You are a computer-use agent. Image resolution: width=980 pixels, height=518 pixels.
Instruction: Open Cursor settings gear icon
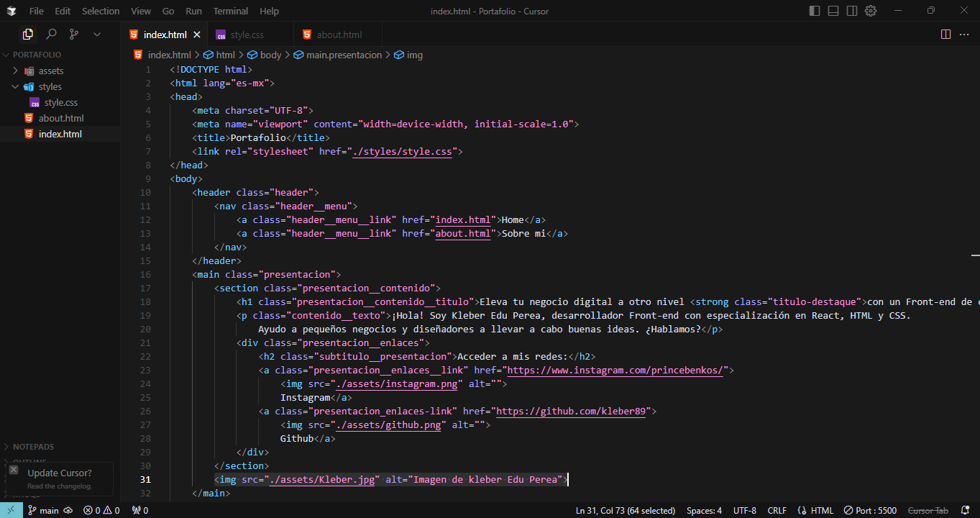click(871, 11)
